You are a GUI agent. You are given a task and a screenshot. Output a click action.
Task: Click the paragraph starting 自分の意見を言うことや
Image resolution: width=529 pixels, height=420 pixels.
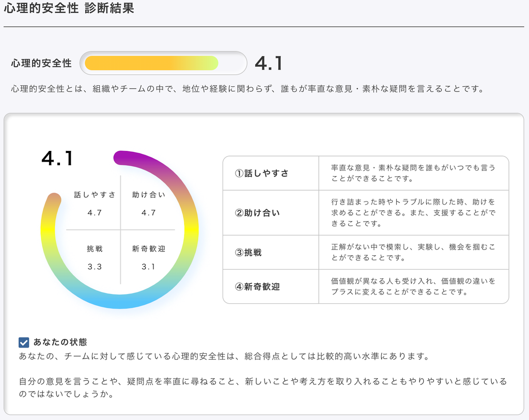[263, 387]
